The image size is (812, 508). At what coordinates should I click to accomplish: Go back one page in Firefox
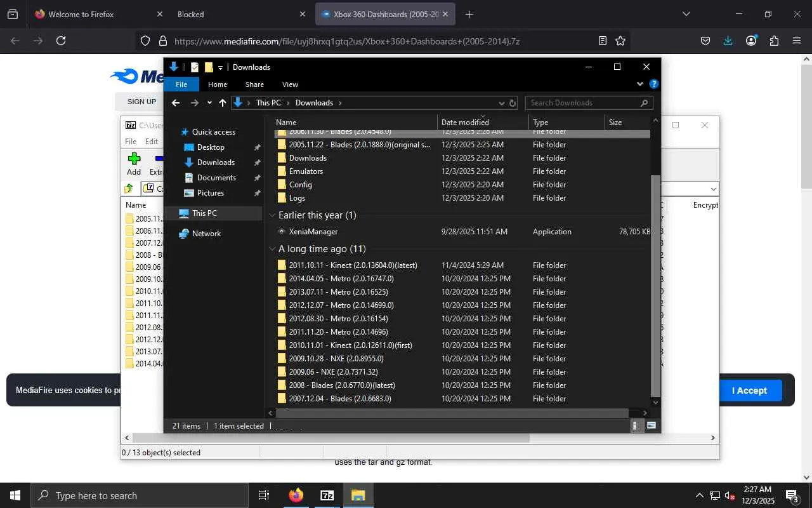tap(15, 41)
